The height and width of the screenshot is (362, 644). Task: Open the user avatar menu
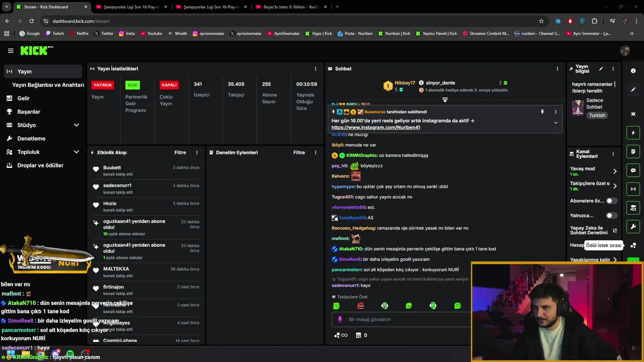[x=625, y=51]
